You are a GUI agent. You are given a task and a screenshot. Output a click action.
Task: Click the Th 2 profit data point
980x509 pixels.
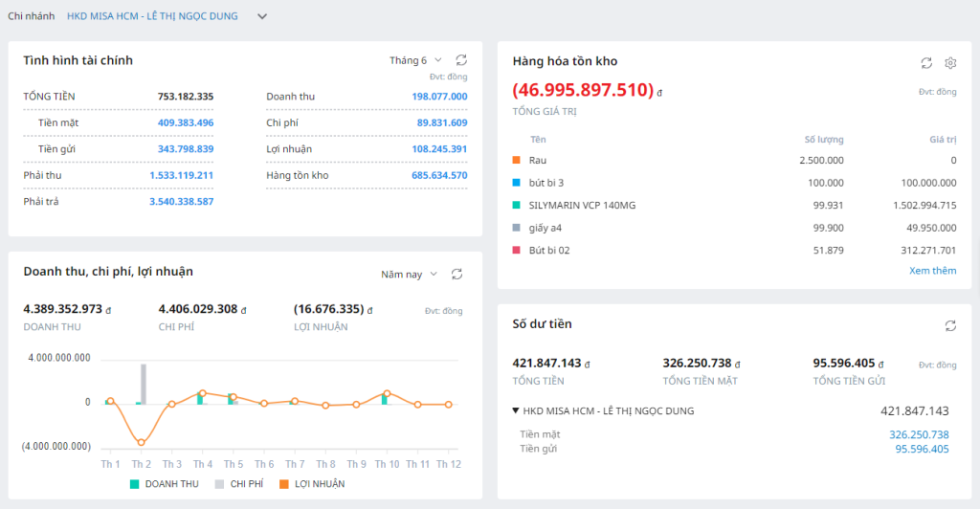(x=142, y=442)
